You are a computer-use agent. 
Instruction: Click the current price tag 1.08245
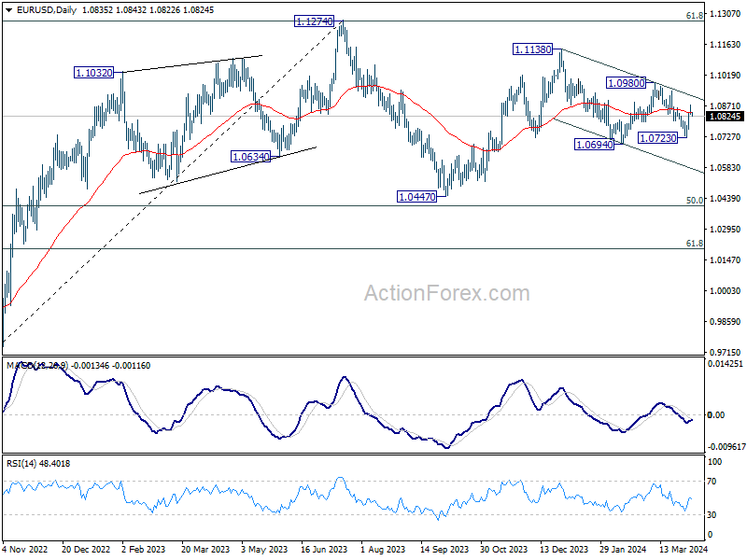click(726, 117)
